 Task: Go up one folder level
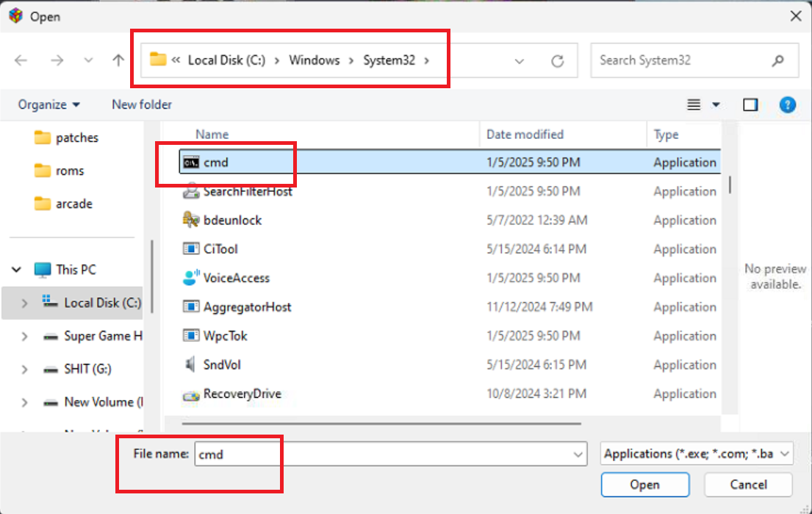pos(118,60)
